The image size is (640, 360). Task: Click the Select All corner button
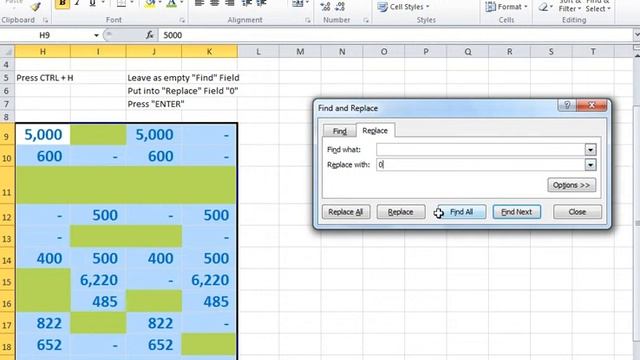7,51
